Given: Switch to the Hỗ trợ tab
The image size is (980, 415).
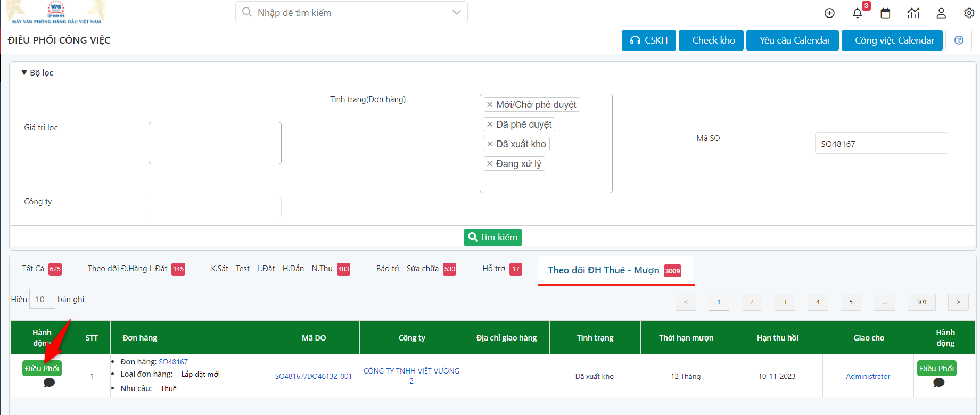Looking at the screenshot, I should coord(502,269).
